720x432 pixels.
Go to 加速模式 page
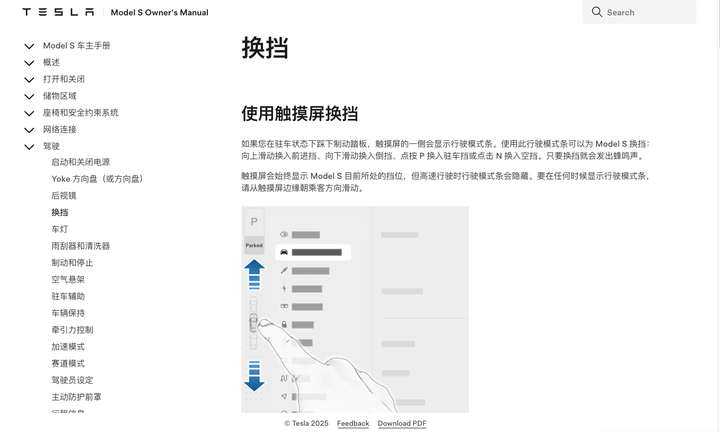click(x=68, y=346)
